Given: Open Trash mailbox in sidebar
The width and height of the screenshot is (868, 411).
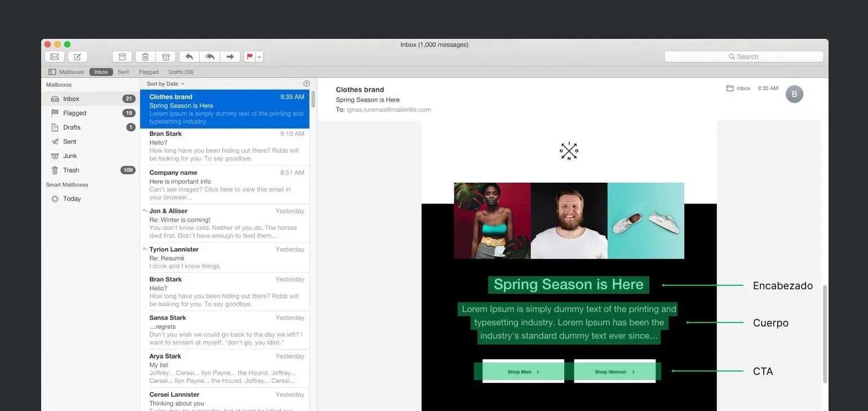Looking at the screenshot, I should 90,170.
